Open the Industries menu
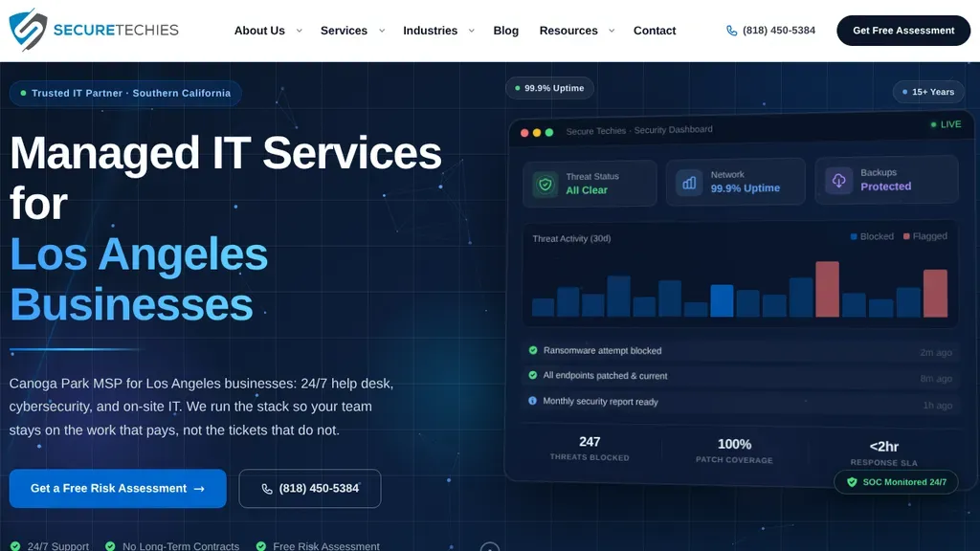The image size is (980, 551). click(430, 31)
